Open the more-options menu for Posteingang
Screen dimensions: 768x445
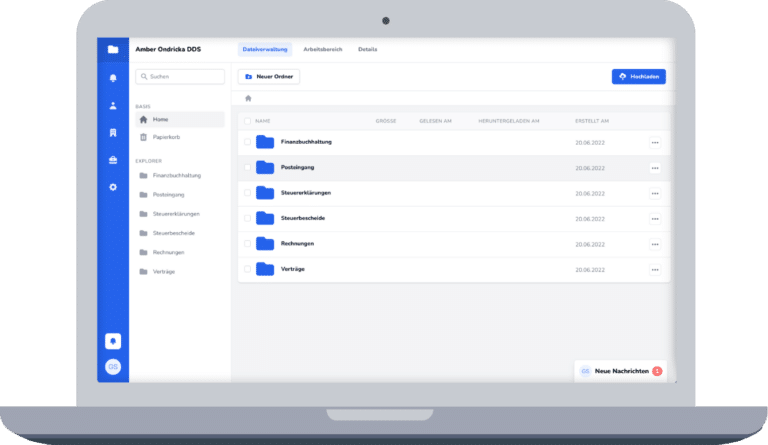(655, 168)
